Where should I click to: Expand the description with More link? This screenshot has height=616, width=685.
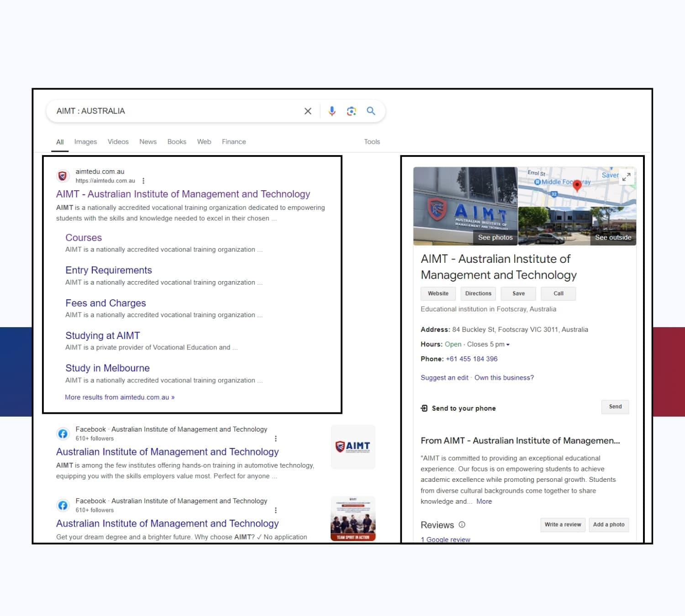point(484,501)
